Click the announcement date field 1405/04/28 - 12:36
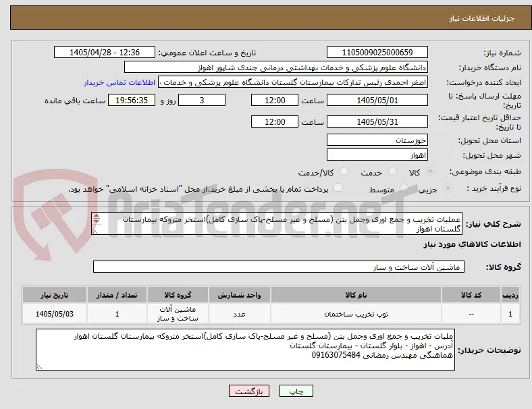The height and width of the screenshot is (409, 532). click(105, 53)
